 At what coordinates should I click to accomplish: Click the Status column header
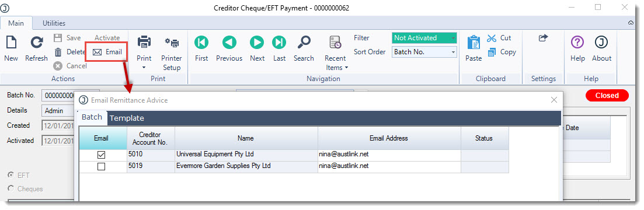tap(485, 138)
